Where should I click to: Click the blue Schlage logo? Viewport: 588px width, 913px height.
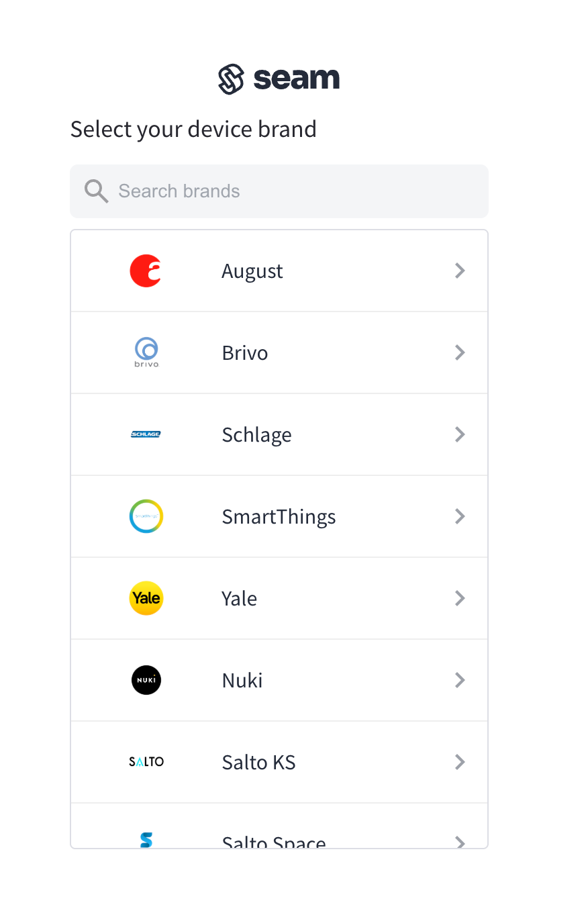[146, 434]
